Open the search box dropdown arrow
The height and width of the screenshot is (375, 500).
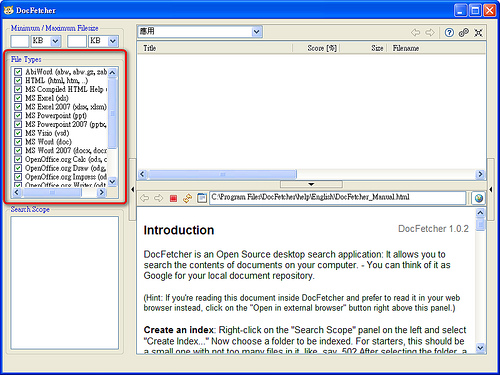click(x=256, y=32)
